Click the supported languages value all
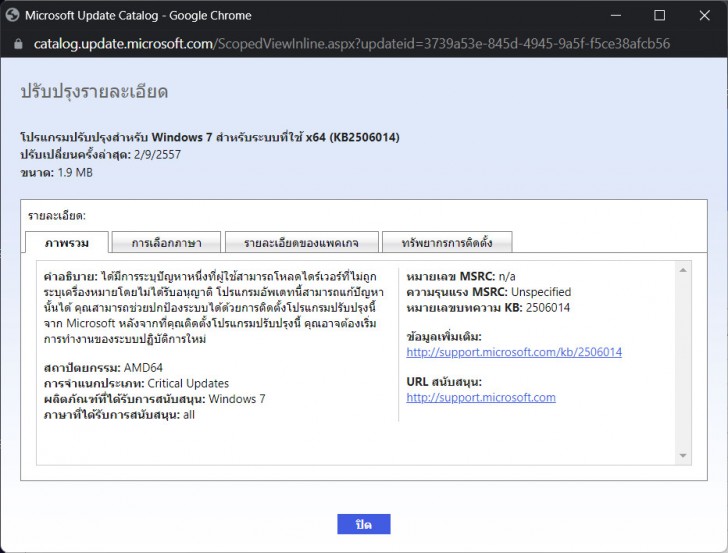Viewport: 728px width, 553px height. pyautogui.click(x=189, y=415)
